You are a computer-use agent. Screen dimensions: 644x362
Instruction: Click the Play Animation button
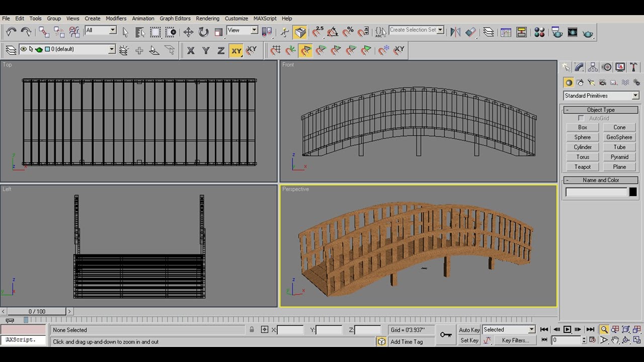pos(567,330)
